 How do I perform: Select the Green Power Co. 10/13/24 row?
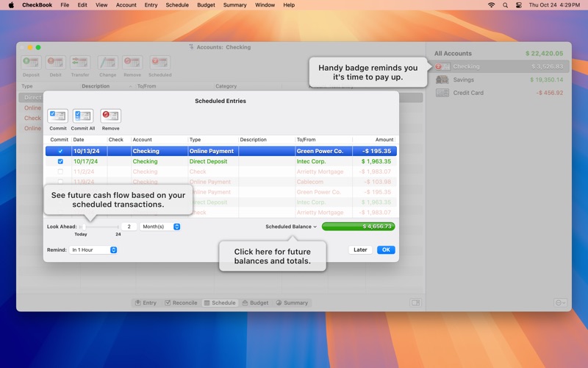221,152
